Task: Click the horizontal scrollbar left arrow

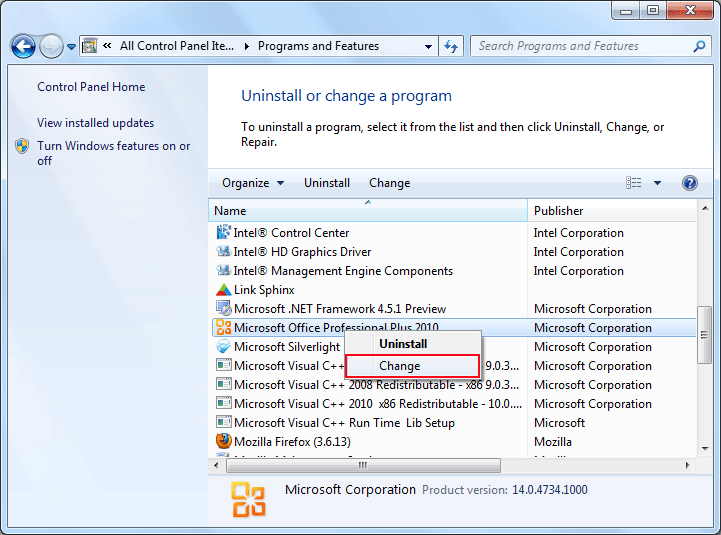Action: click(217, 466)
